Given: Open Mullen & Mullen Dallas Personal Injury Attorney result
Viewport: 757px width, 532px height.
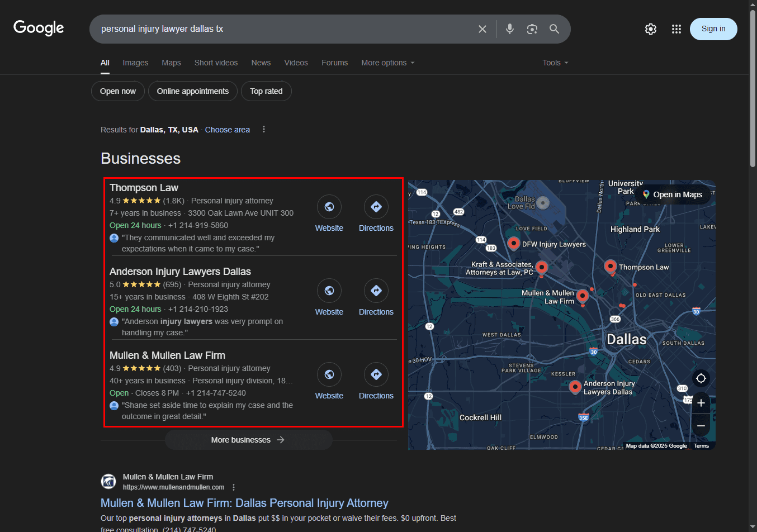Looking at the screenshot, I should tap(244, 503).
